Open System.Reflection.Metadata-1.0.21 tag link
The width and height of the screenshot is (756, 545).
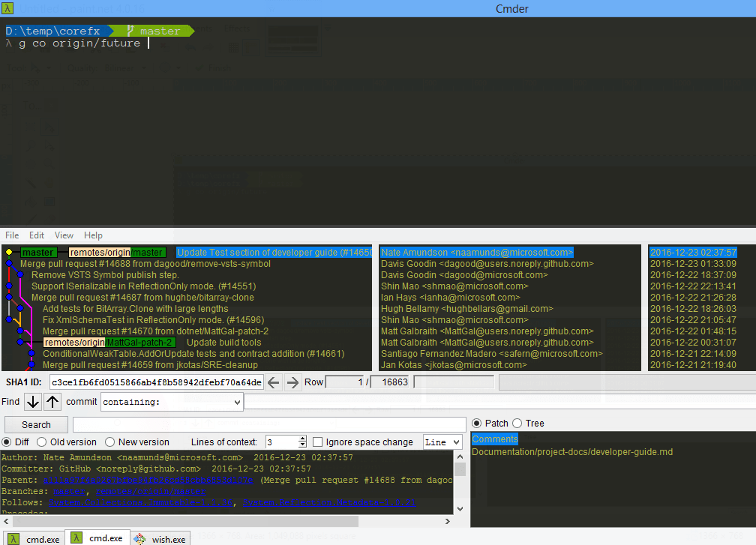point(329,502)
